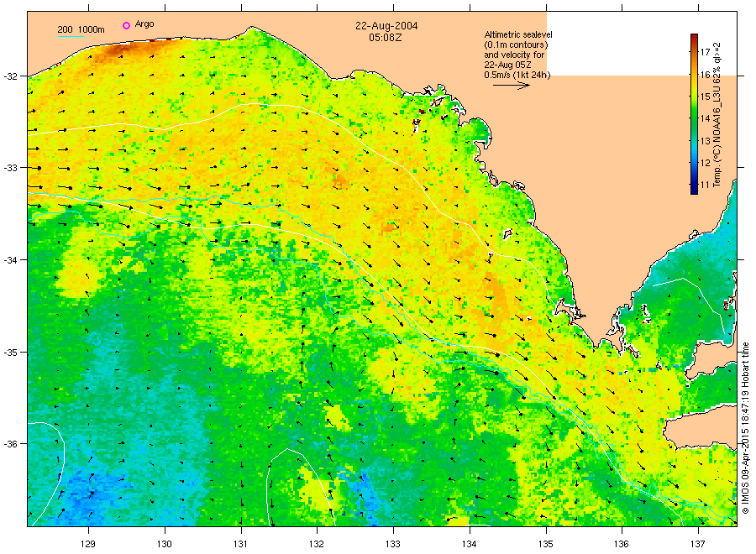Click latitude label -33
This screenshot has height=554, width=756.
pyautogui.click(x=9, y=168)
